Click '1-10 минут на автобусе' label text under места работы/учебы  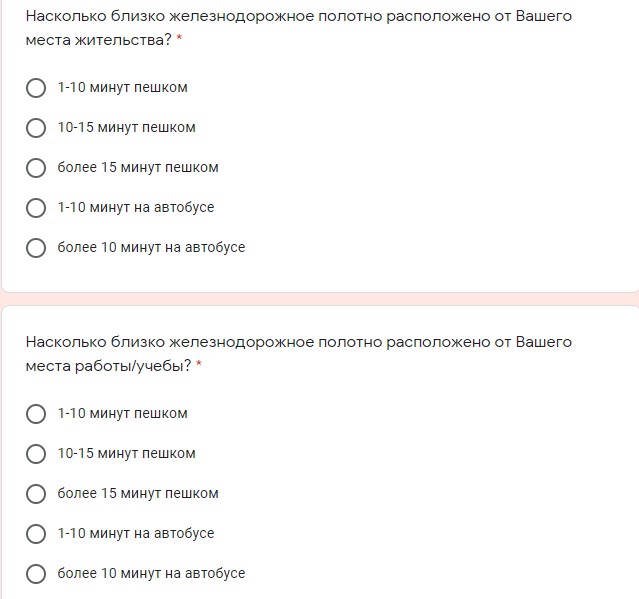pyautogui.click(x=136, y=533)
